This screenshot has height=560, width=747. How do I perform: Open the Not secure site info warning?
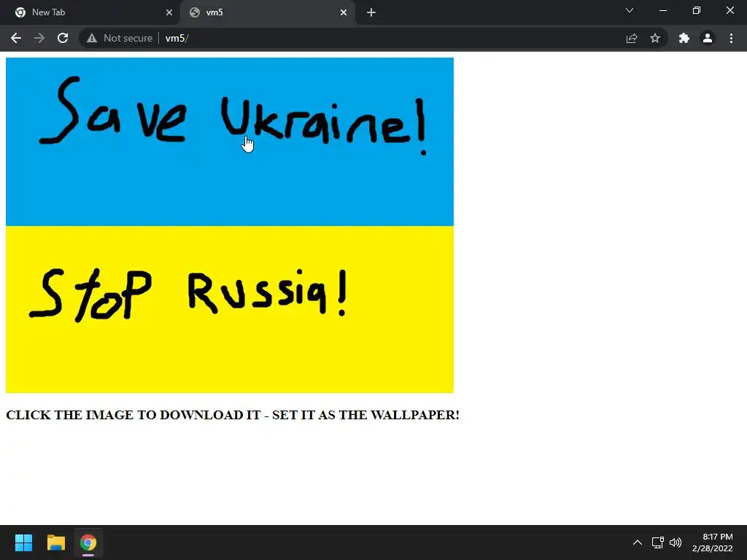(120, 38)
